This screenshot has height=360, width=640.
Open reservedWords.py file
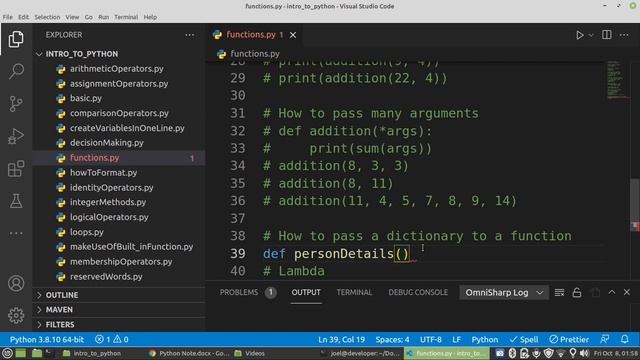point(118,277)
